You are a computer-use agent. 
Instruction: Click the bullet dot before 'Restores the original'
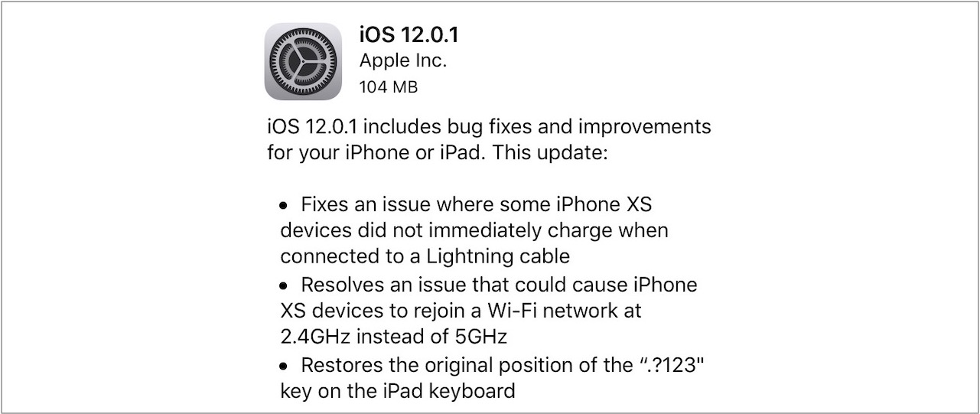284,366
